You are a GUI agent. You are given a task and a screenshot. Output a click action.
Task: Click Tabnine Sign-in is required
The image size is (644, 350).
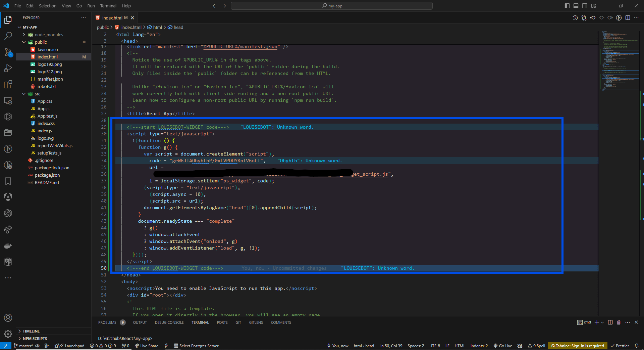pyautogui.click(x=577, y=346)
